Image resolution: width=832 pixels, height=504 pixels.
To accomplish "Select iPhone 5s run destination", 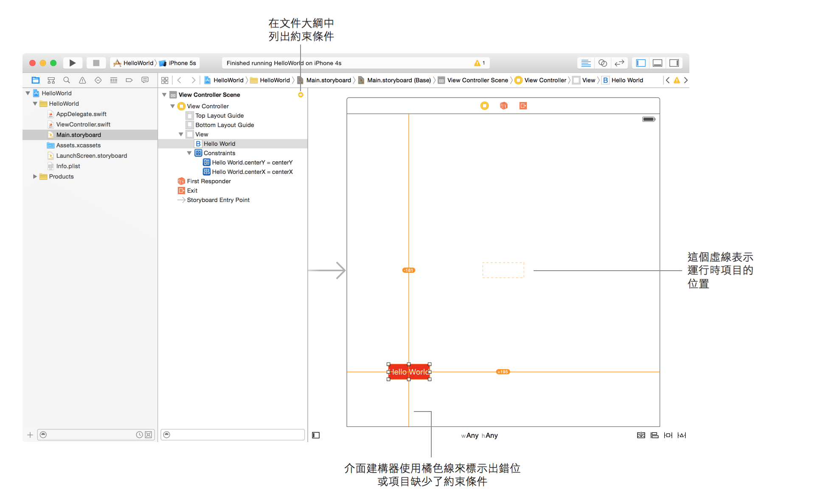I will [x=178, y=63].
